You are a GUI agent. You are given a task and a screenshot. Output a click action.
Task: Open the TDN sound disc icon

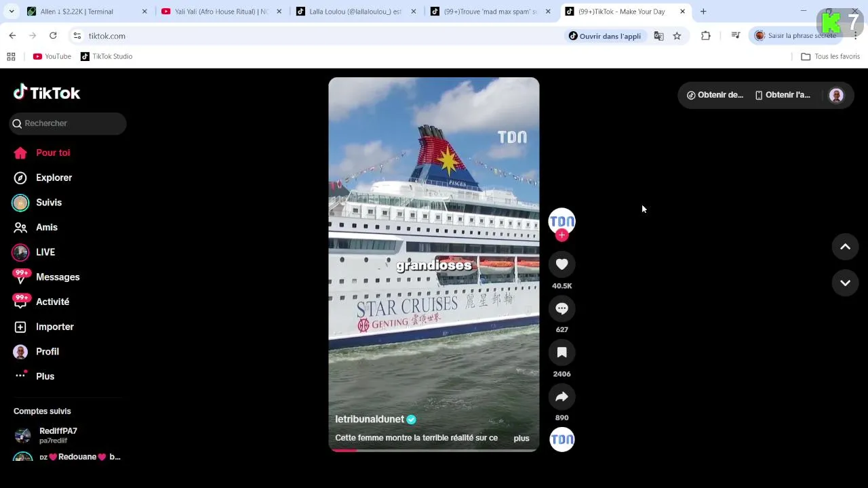(x=561, y=440)
